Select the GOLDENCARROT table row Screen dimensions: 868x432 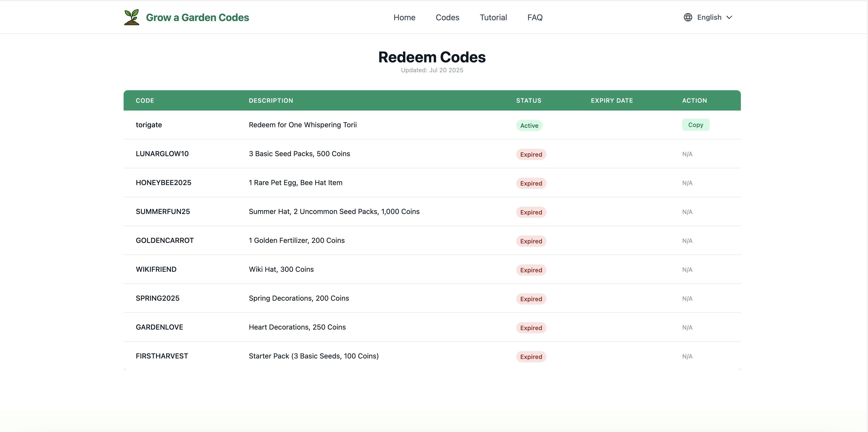click(x=371, y=240)
